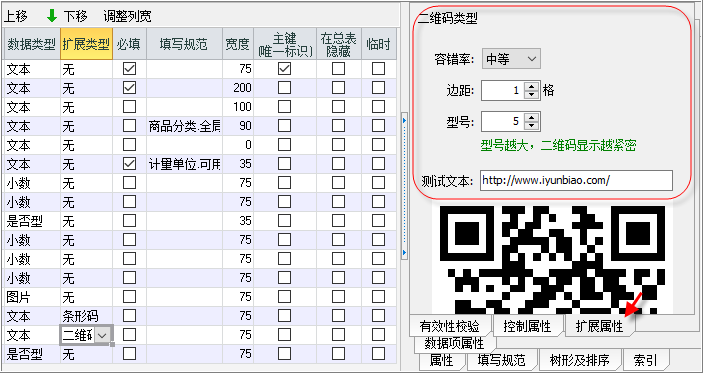Open the 容错率 dropdown
The height and width of the screenshot is (373, 703).
point(511,59)
